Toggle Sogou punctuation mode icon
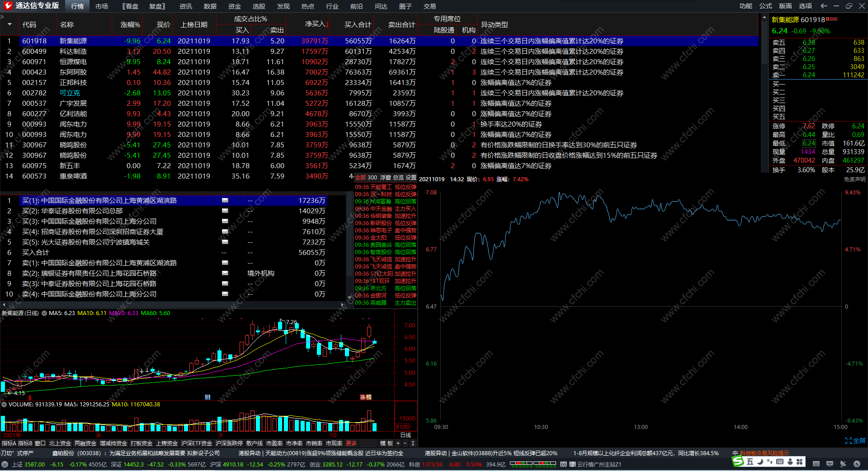Viewport: 868px width, 471px height. pyautogui.click(x=769, y=462)
